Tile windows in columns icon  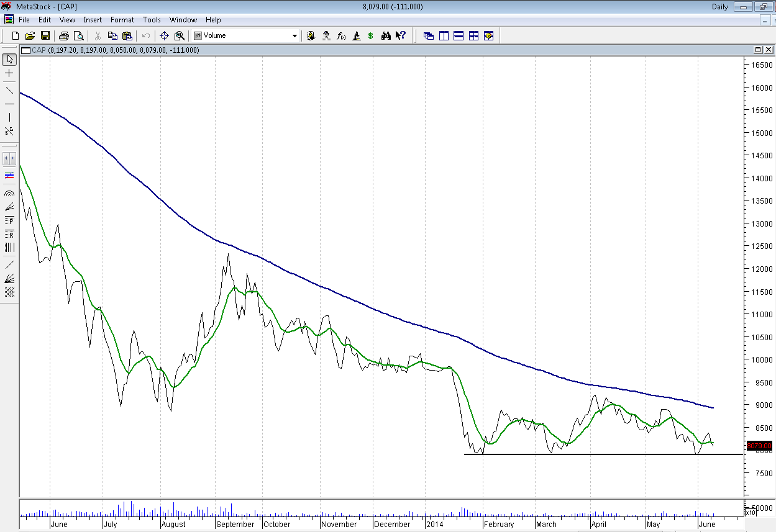(x=444, y=36)
